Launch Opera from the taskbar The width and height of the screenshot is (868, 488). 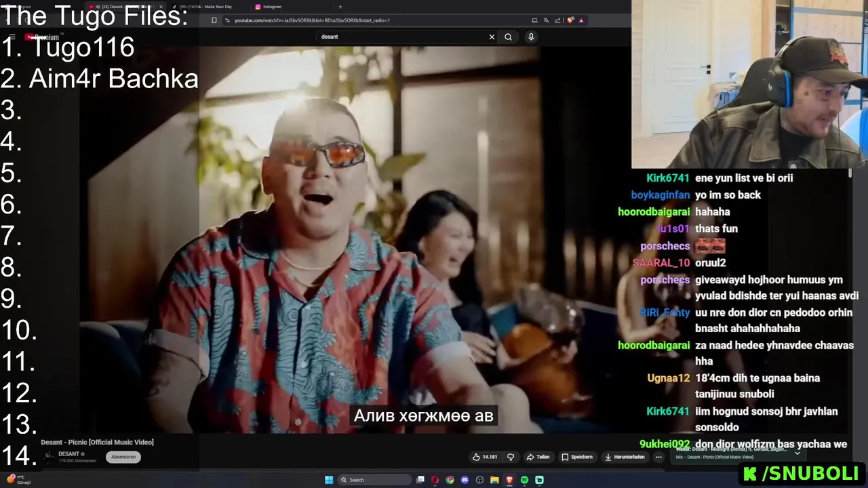[435, 480]
